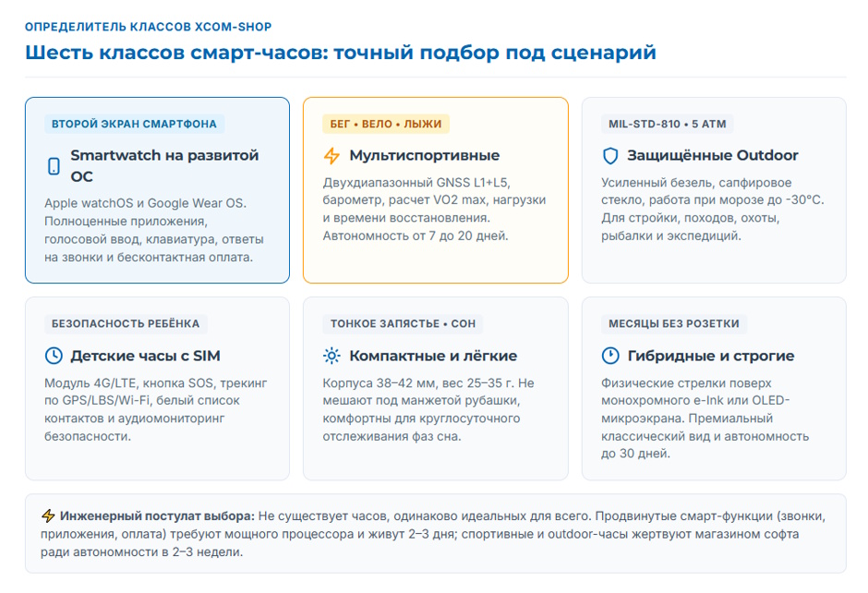
Task: Click the text Модуль 4G/LTE, кнопка SOS
Action: coord(128,383)
